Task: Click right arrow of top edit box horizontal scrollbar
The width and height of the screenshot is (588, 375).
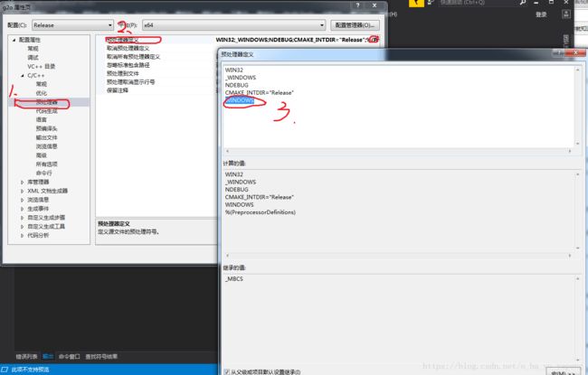Action: coord(570,151)
